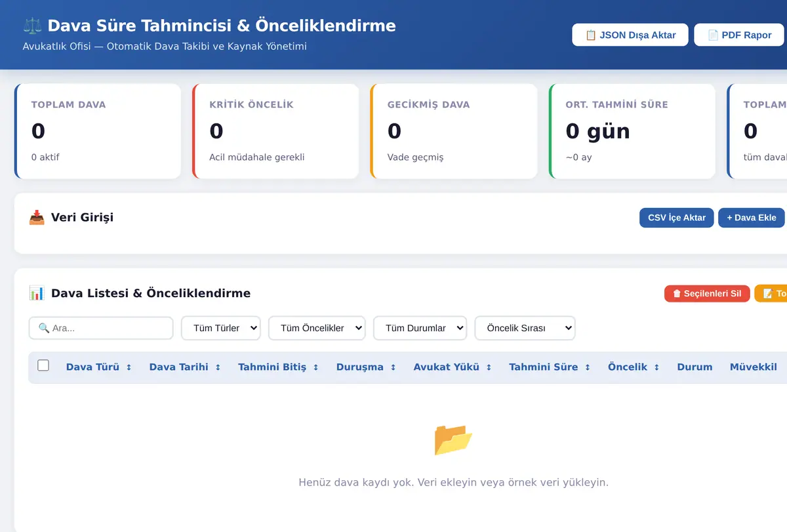Delete selection with Seçilenleri Sil
The image size is (787, 532).
point(707,293)
